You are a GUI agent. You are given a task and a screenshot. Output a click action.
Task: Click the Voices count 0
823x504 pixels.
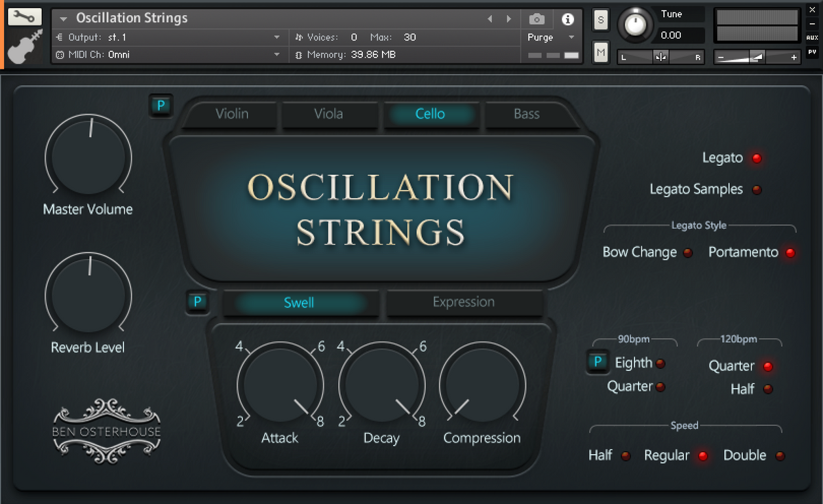point(354,37)
